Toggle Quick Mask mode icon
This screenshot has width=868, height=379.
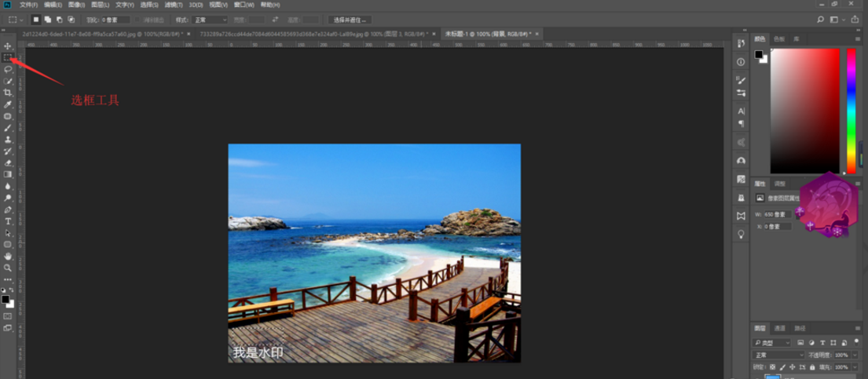pos(8,316)
